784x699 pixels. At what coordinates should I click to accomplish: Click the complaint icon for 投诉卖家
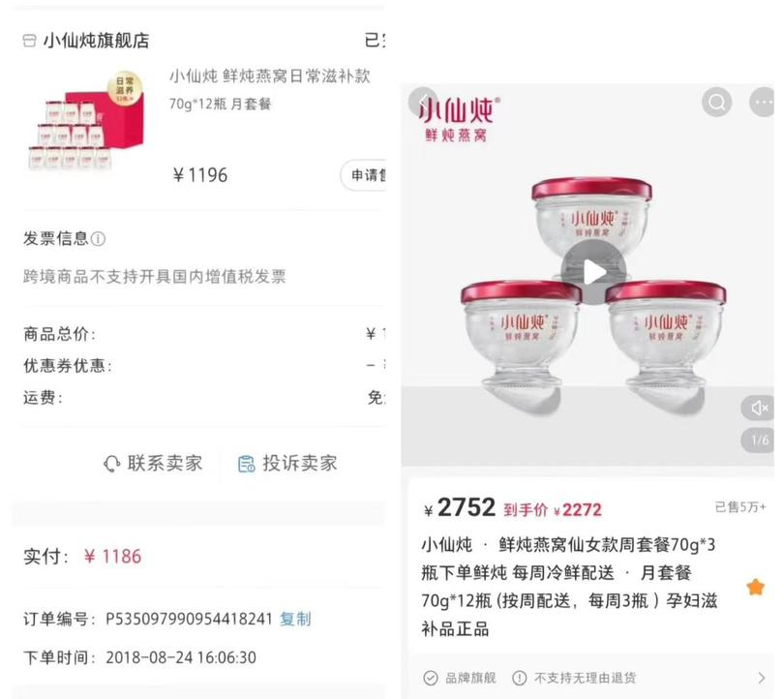(246, 464)
